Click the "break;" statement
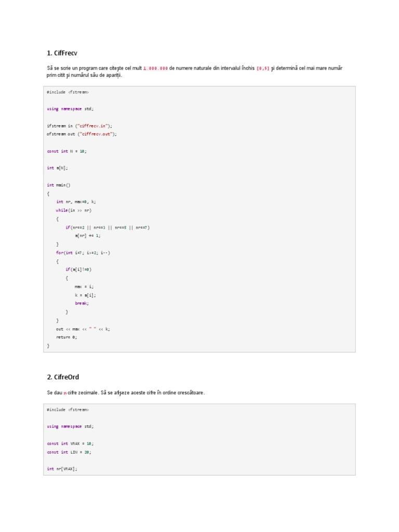 [x=82, y=303]
